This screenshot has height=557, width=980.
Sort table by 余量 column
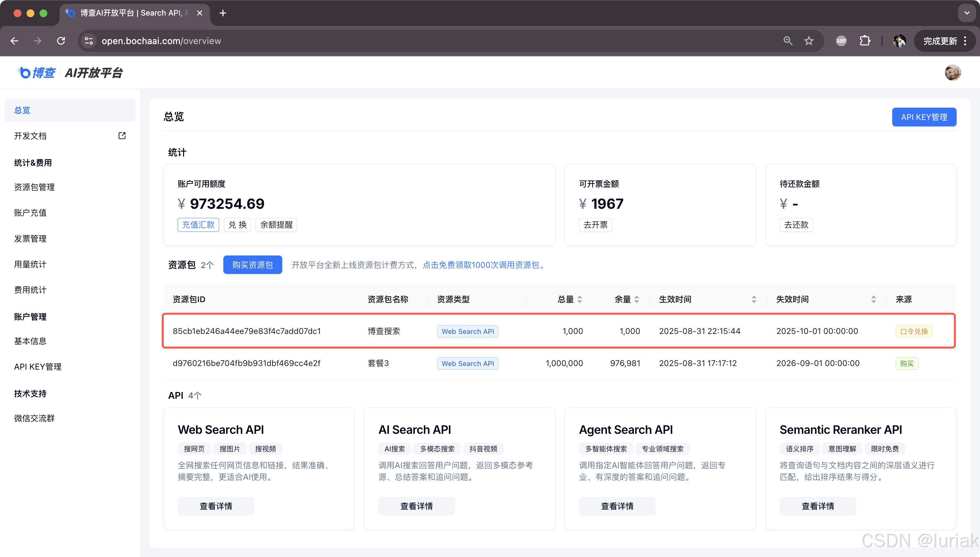pyautogui.click(x=636, y=300)
